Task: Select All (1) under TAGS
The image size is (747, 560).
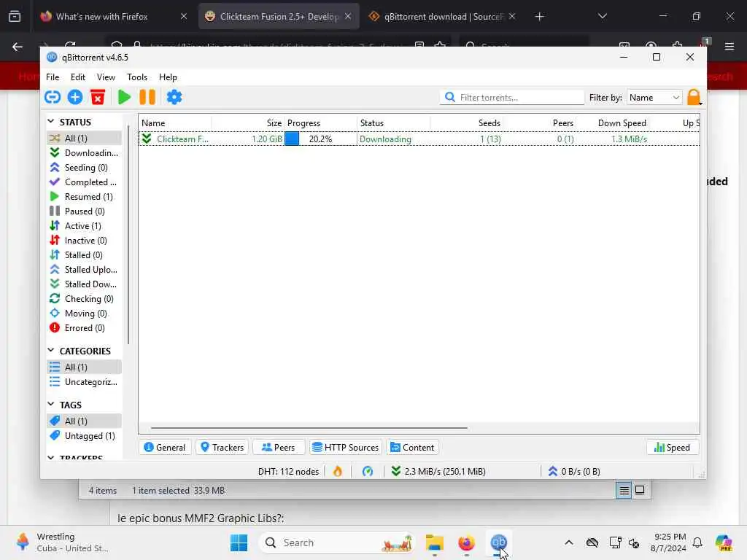Action: tap(84, 421)
